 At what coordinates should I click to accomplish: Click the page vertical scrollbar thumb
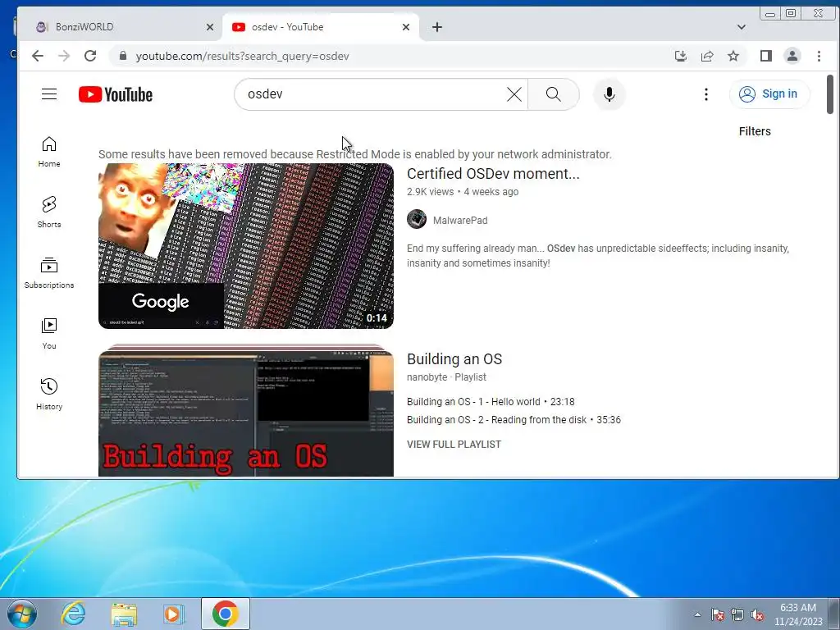(x=830, y=94)
